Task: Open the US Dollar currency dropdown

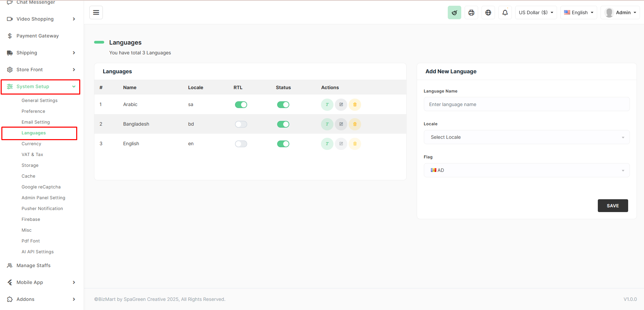Action: (536, 12)
